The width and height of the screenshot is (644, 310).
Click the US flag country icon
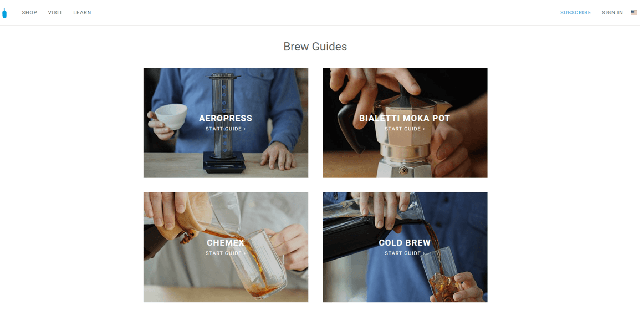click(633, 13)
